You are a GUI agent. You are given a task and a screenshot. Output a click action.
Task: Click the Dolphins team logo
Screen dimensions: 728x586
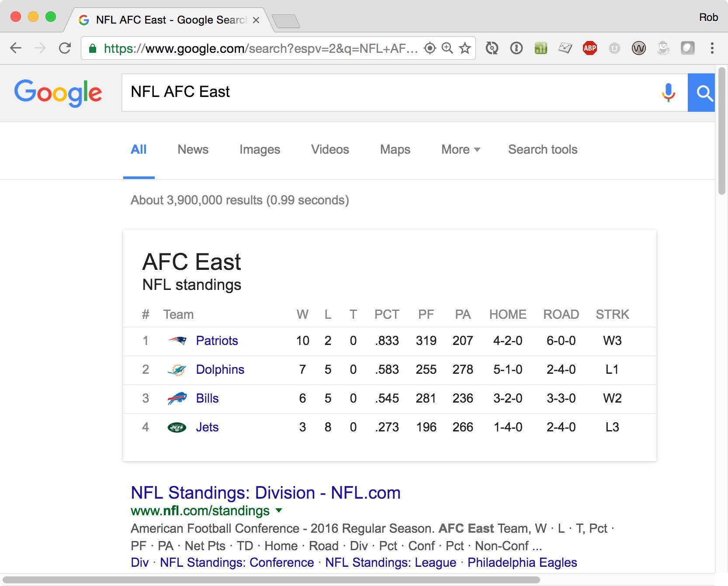coord(177,370)
